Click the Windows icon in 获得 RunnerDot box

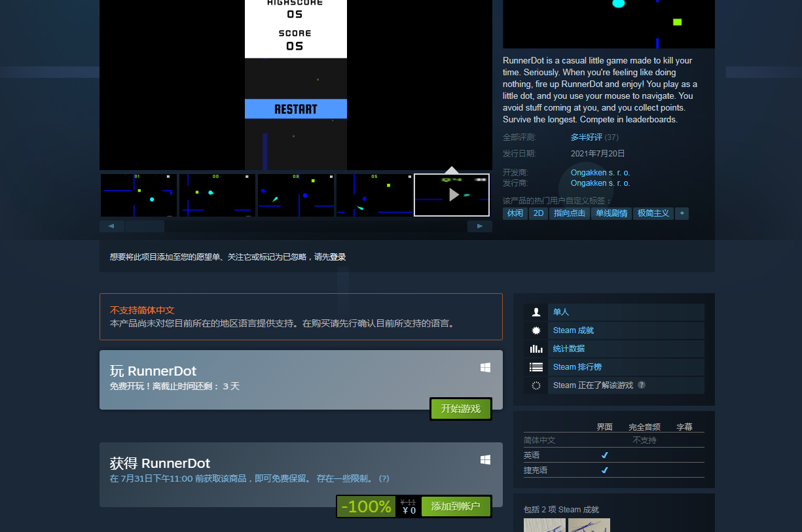click(485, 460)
